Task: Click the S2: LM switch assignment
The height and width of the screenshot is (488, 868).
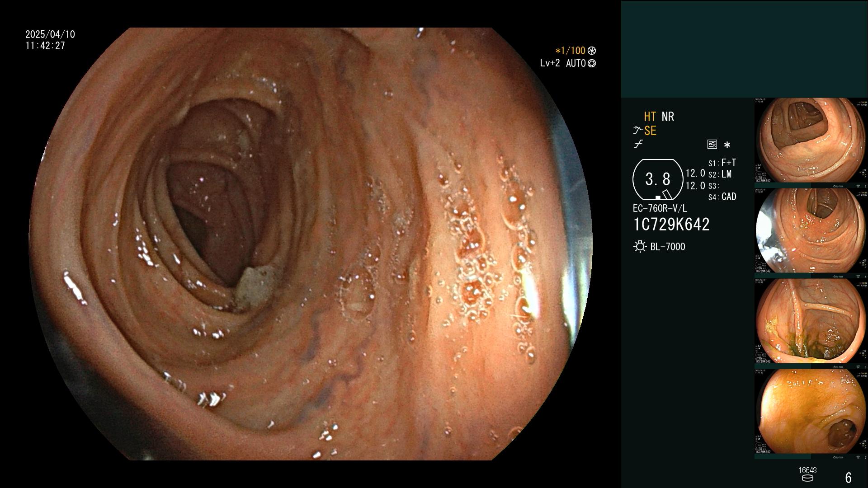Action: tap(720, 174)
